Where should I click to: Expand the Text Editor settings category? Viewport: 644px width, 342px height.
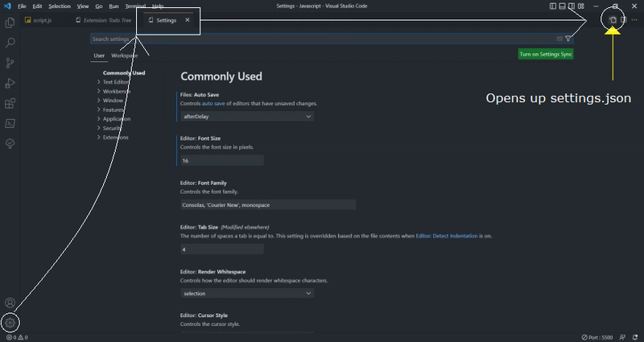(x=115, y=82)
